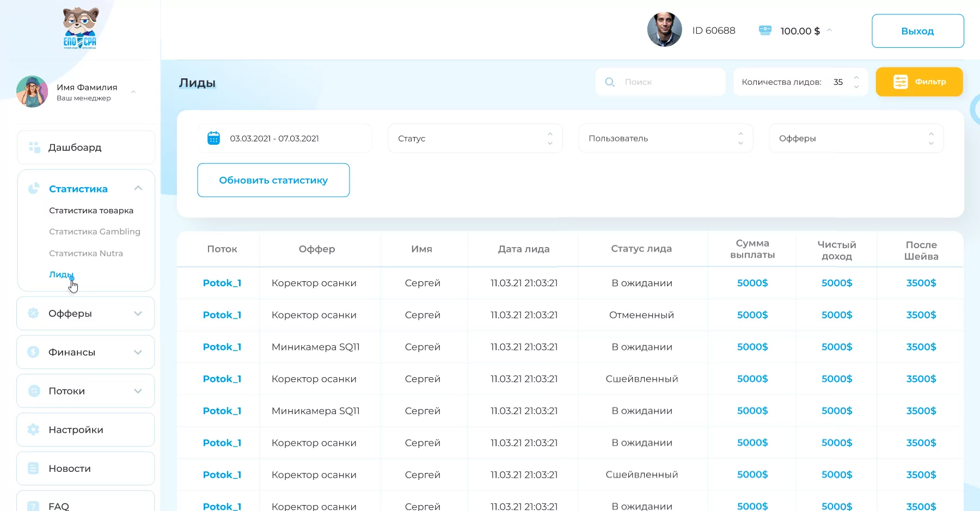Click the Финансы dollar icon
The height and width of the screenshot is (511, 980).
[33, 352]
